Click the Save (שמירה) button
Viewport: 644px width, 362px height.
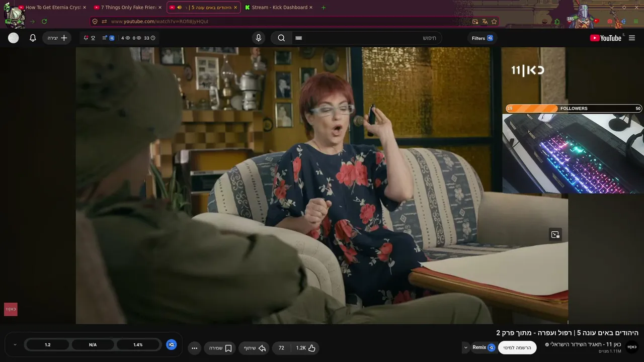220,348
